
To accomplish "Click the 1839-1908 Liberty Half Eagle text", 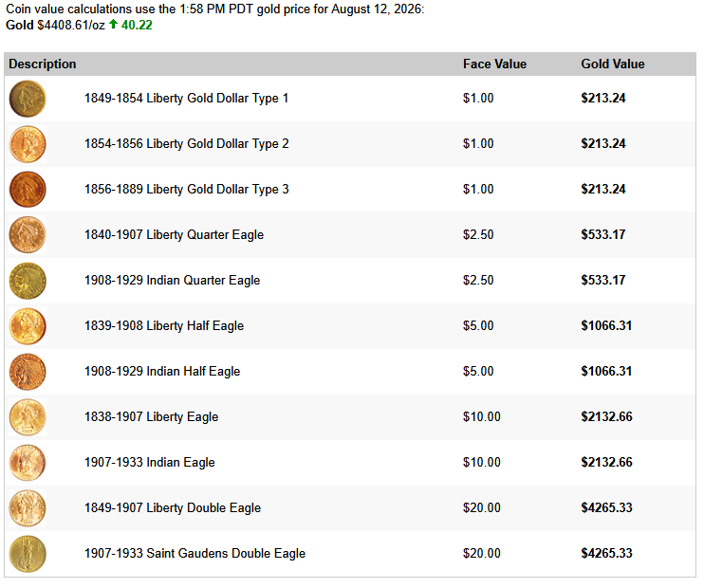I will click(164, 326).
